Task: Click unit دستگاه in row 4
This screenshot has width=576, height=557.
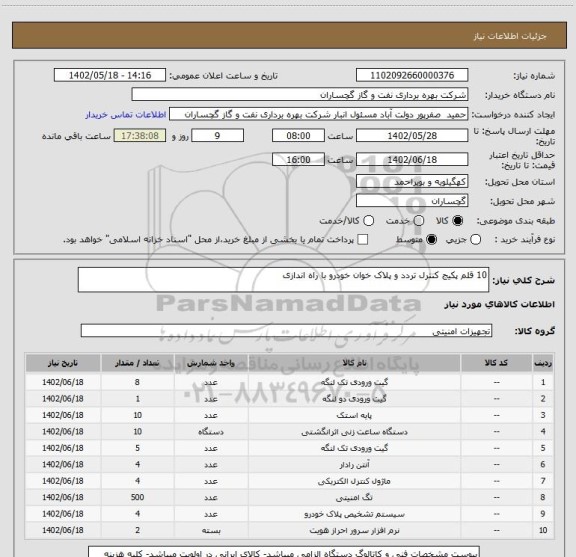Action: pos(211,432)
